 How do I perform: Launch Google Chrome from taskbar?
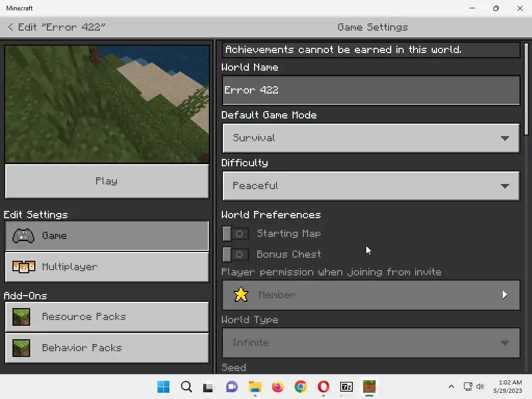click(301, 387)
